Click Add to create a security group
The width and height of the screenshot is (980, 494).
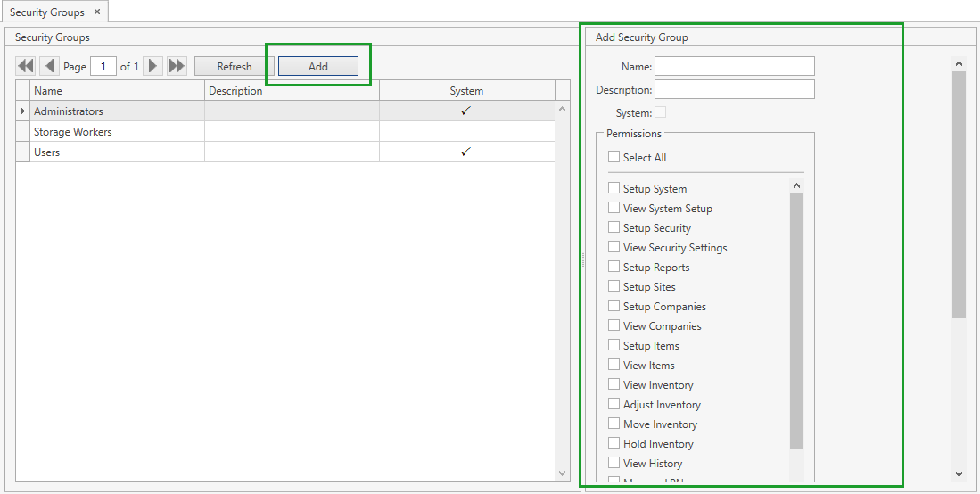[317, 66]
